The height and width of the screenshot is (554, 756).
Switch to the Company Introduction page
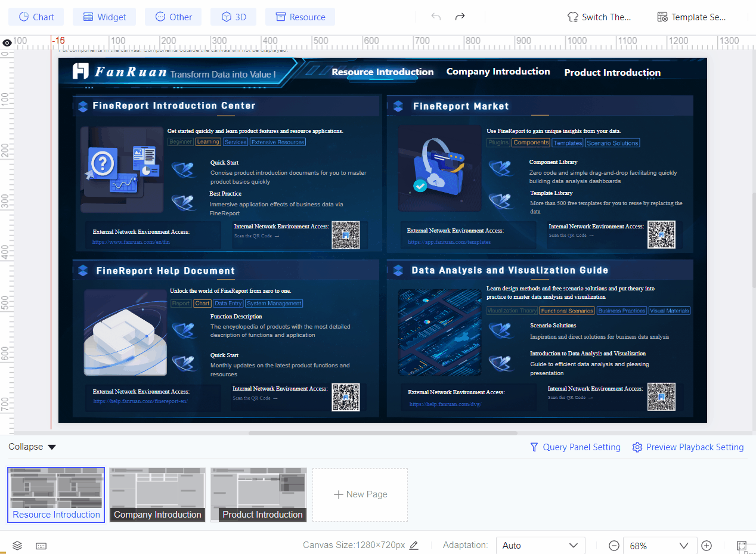coord(157,494)
